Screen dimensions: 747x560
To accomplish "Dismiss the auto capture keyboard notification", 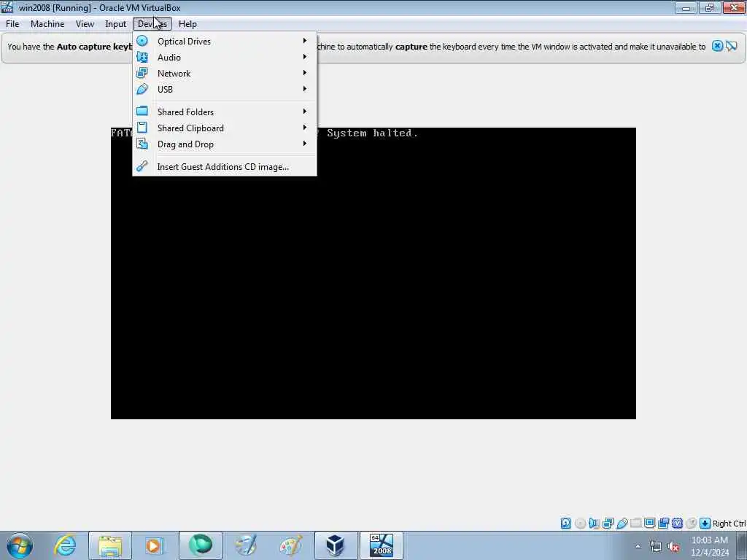I will (x=717, y=46).
